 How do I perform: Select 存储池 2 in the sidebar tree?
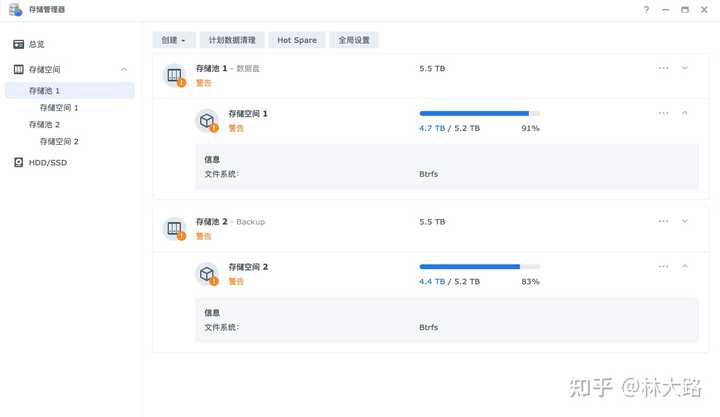pyautogui.click(x=45, y=125)
